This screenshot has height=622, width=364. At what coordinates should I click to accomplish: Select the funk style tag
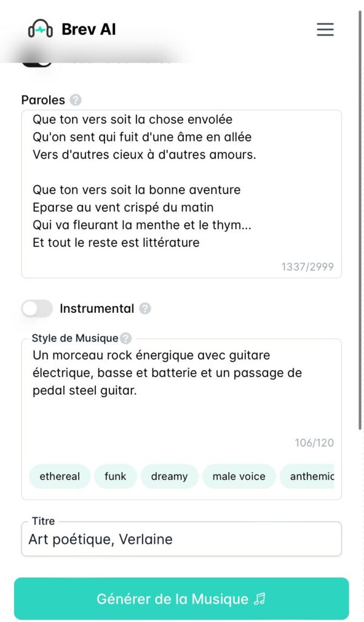(x=115, y=476)
